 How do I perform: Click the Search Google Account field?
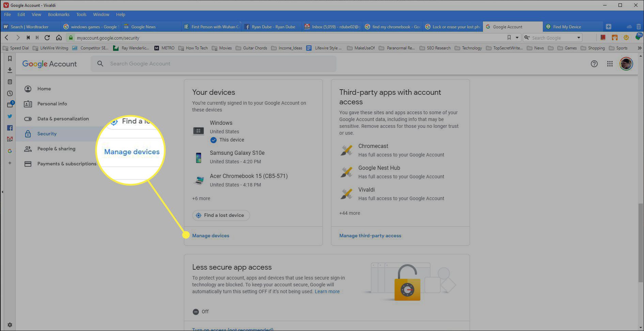click(214, 64)
